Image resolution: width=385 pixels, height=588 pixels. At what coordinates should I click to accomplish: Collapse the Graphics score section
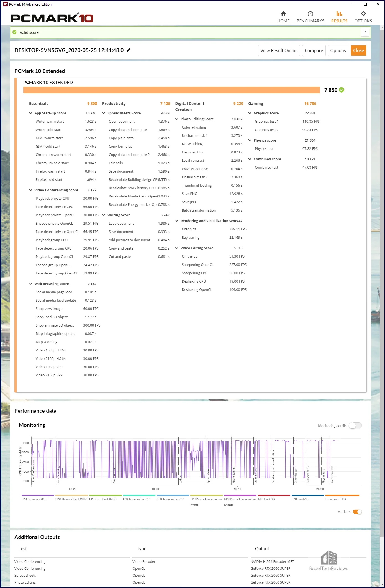point(250,113)
